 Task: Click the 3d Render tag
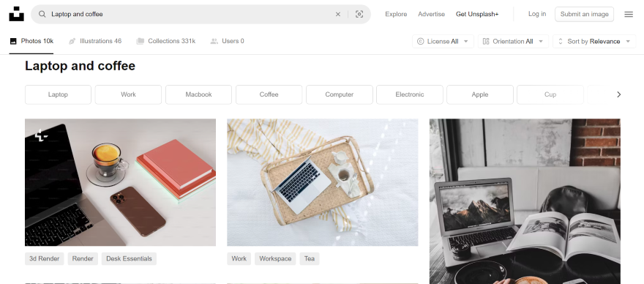point(45,258)
